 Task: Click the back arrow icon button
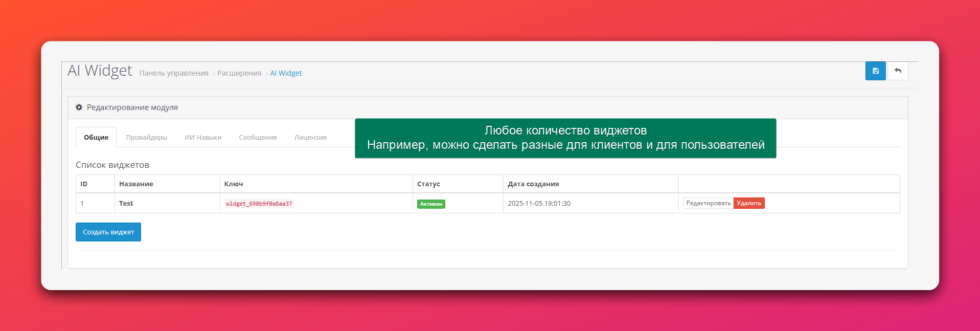click(x=898, y=71)
